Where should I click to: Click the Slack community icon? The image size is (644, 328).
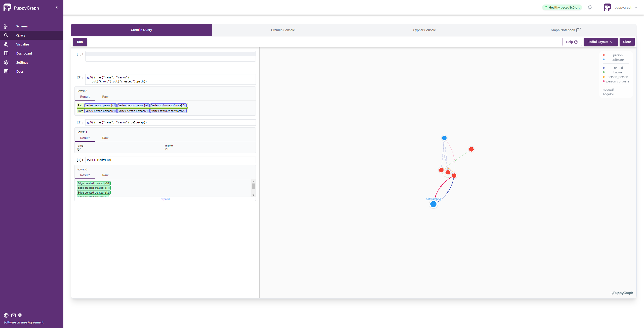[x=20, y=315]
